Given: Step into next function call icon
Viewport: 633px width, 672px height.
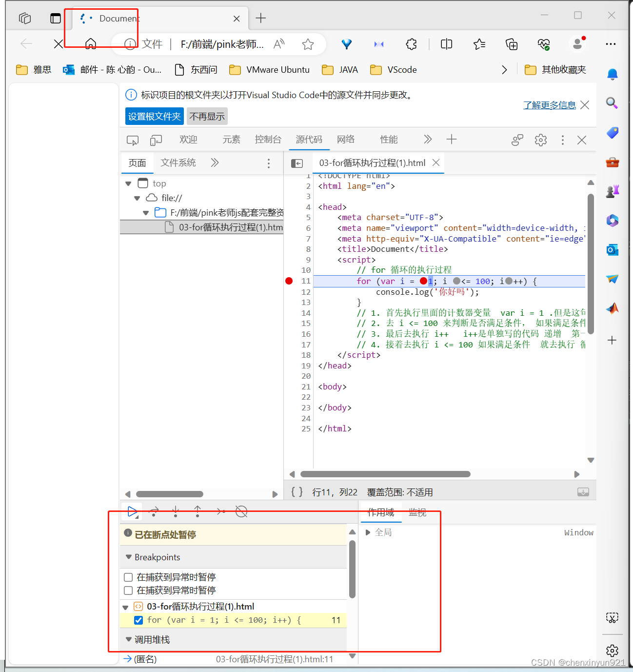Looking at the screenshot, I should (176, 511).
